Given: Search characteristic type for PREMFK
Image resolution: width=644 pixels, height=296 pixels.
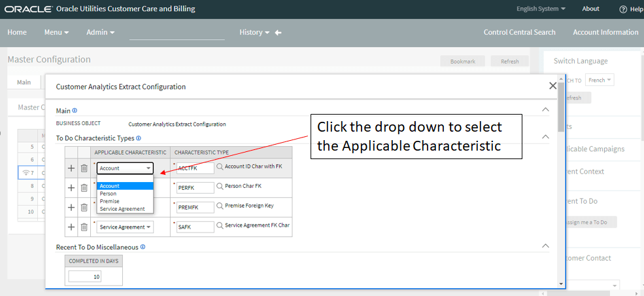Looking at the screenshot, I should click(220, 206).
